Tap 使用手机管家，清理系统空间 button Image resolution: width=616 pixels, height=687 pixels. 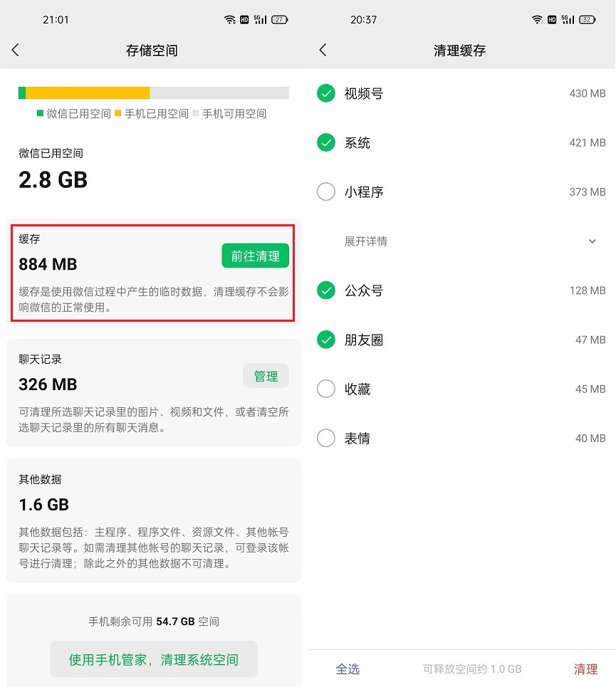point(153,659)
